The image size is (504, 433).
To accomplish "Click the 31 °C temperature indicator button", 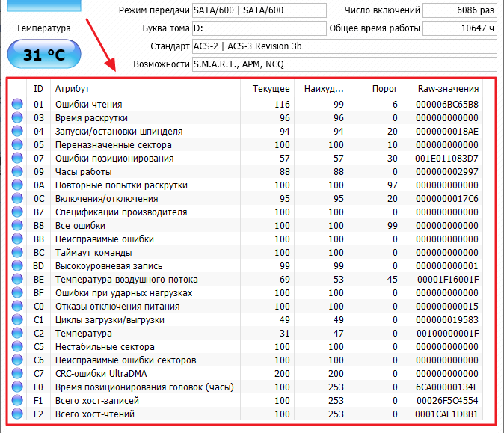I will click(x=43, y=55).
